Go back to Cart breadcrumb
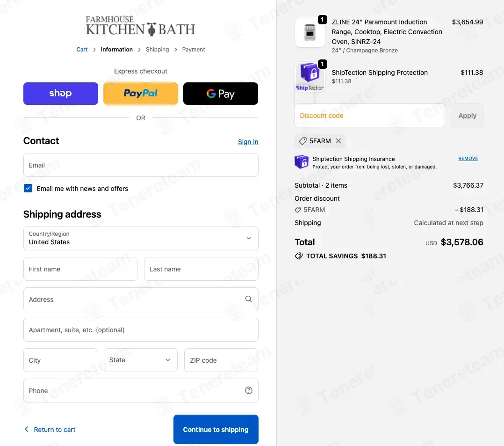 [x=82, y=50]
